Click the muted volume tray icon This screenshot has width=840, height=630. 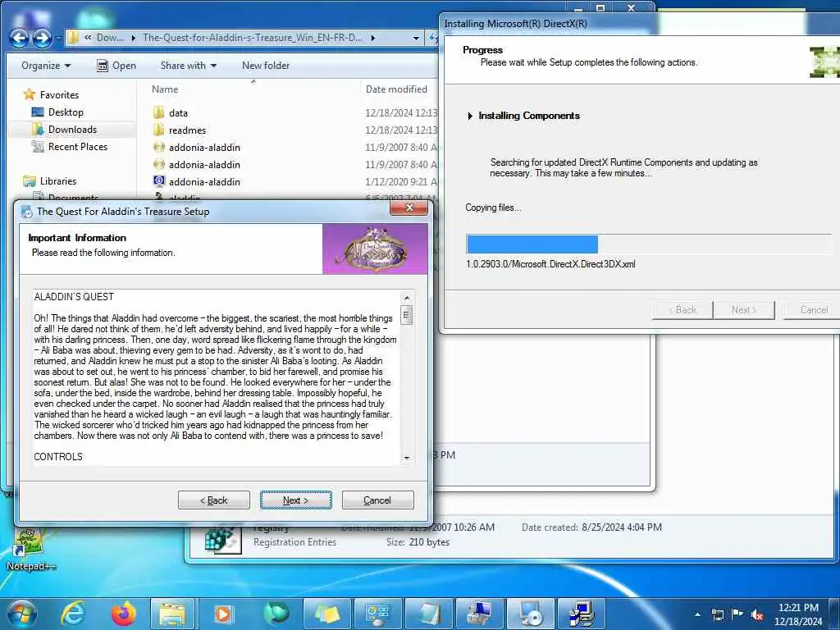click(757, 614)
